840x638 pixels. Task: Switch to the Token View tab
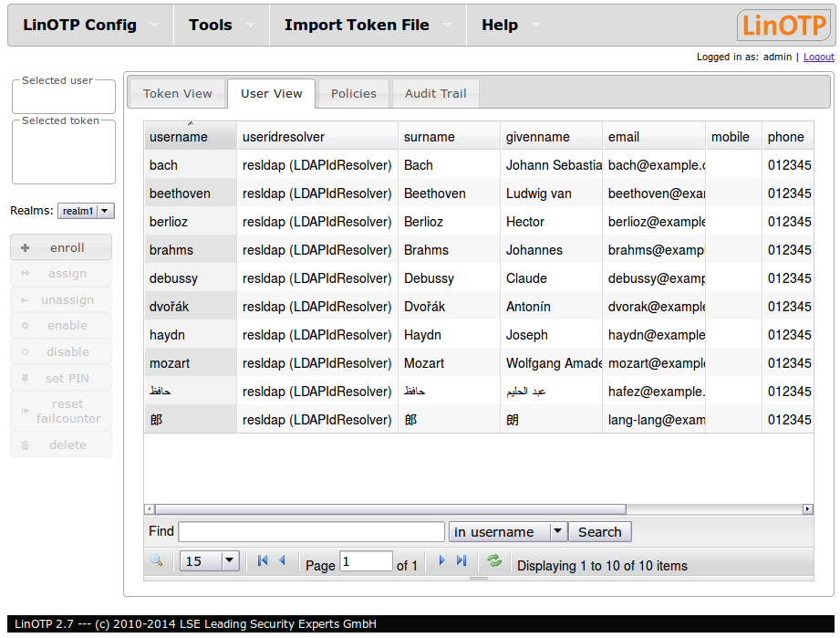(177, 93)
